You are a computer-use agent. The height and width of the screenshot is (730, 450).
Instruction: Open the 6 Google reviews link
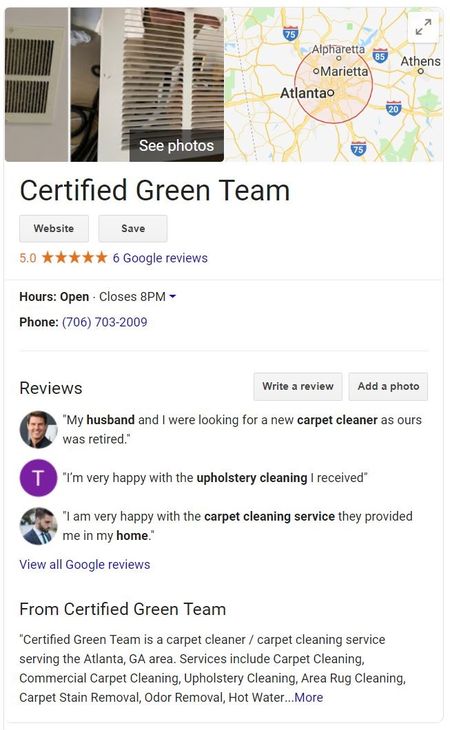[x=160, y=258]
